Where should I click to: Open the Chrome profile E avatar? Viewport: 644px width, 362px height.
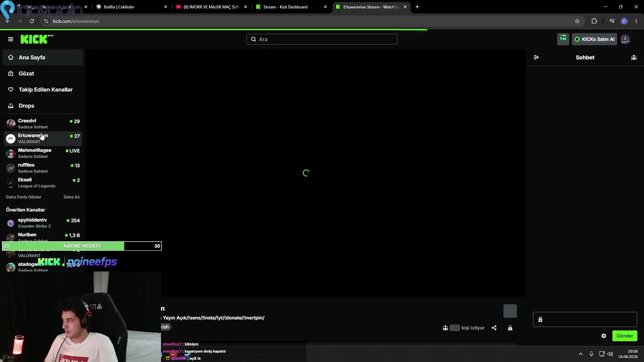(624, 21)
